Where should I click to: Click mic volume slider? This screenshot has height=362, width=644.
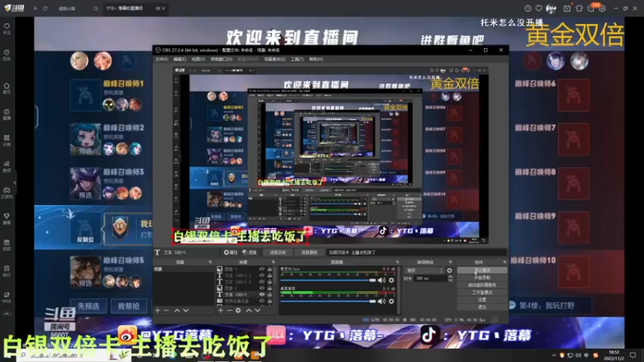tap(328, 280)
